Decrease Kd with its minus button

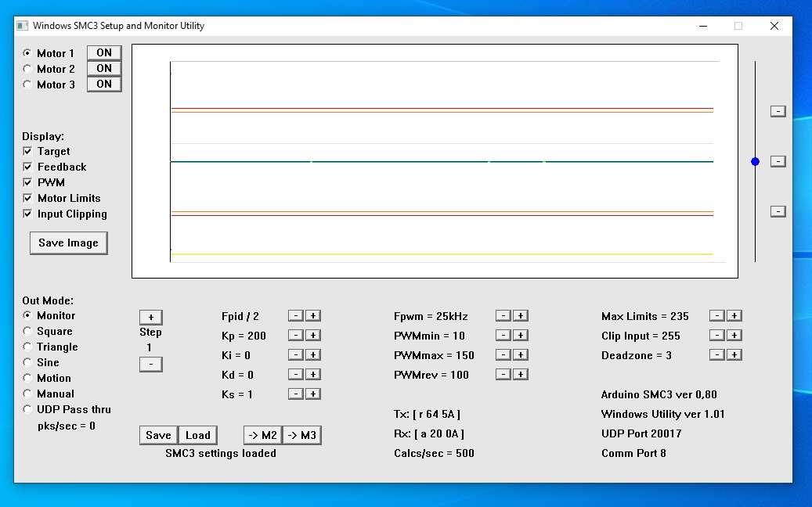pyautogui.click(x=296, y=375)
